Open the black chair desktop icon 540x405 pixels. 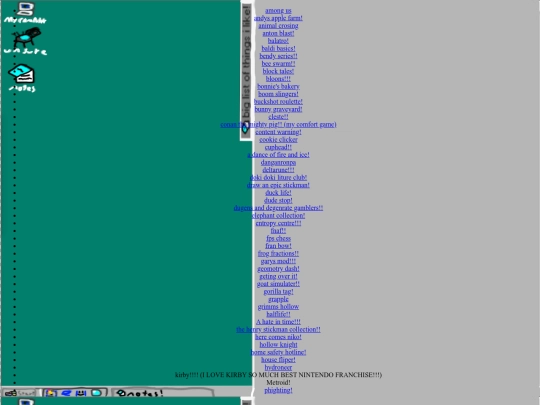pos(25,41)
